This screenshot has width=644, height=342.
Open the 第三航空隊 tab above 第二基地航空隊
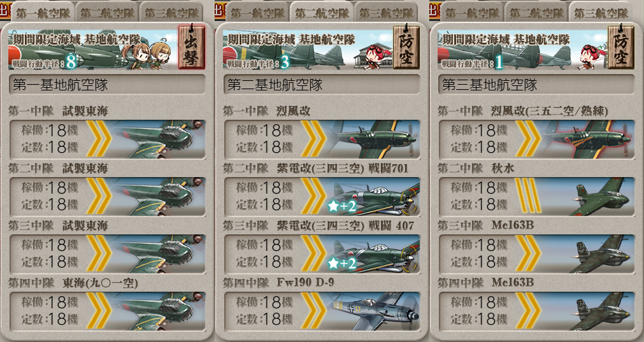pyautogui.click(x=386, y=12)
